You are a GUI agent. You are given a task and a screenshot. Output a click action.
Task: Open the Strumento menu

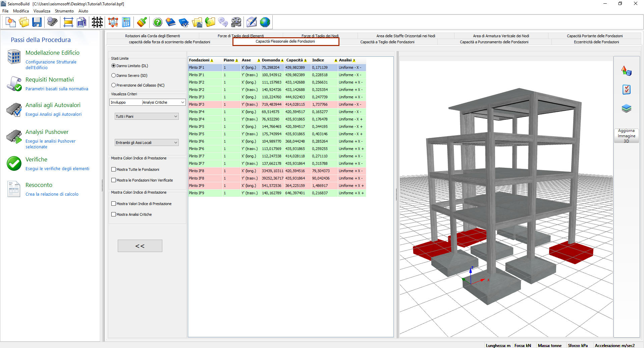[64, 11]
